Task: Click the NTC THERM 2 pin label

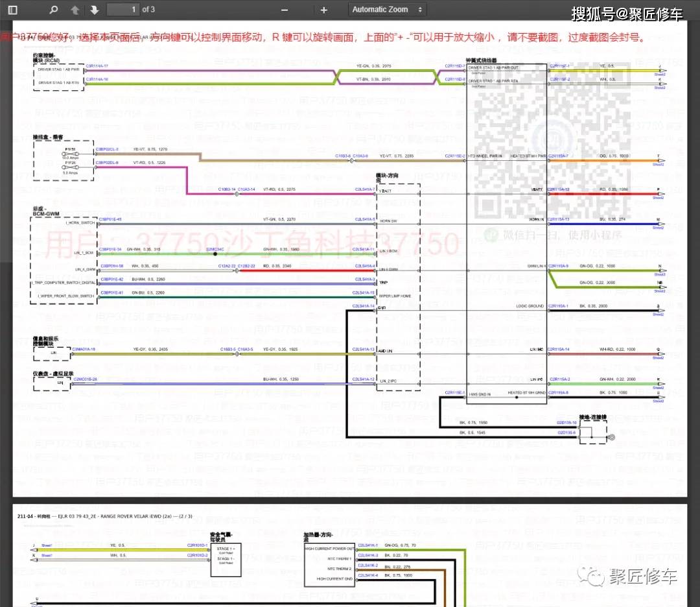Action: 339,569
